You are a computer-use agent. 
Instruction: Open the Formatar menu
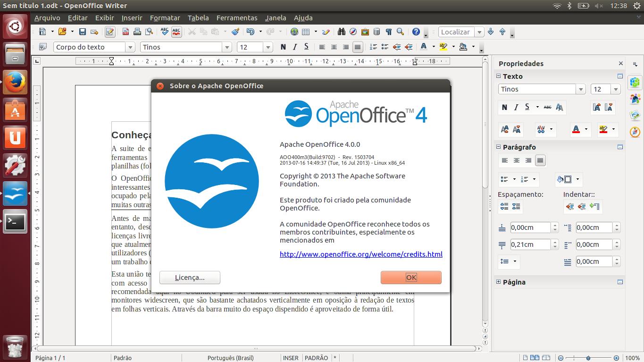165,18
